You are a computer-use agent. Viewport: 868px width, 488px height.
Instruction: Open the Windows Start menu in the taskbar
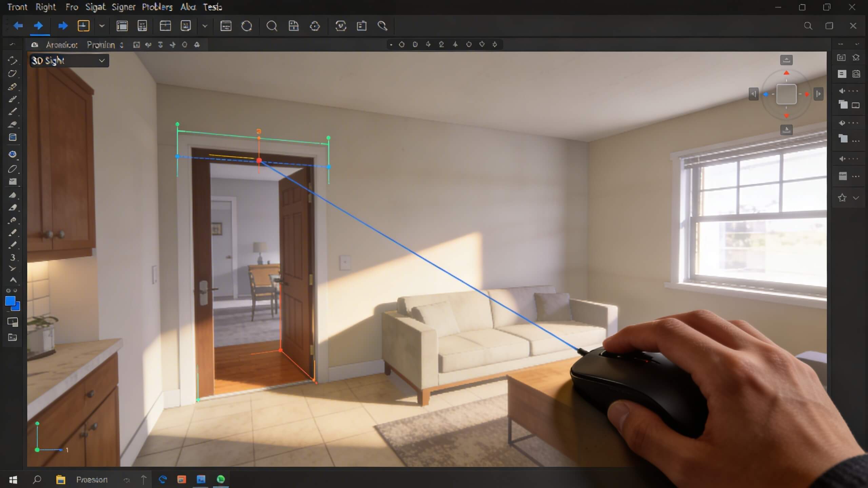tap(14, 480)
